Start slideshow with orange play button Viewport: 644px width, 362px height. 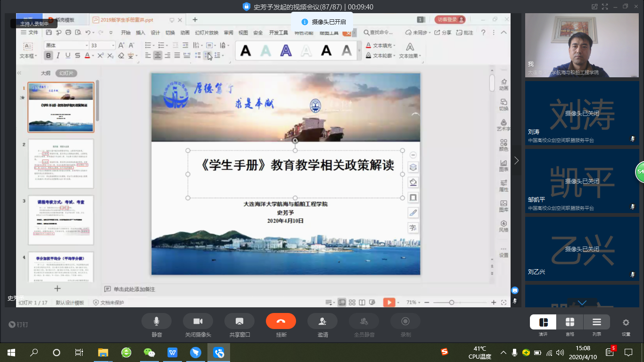coord(388,303)
